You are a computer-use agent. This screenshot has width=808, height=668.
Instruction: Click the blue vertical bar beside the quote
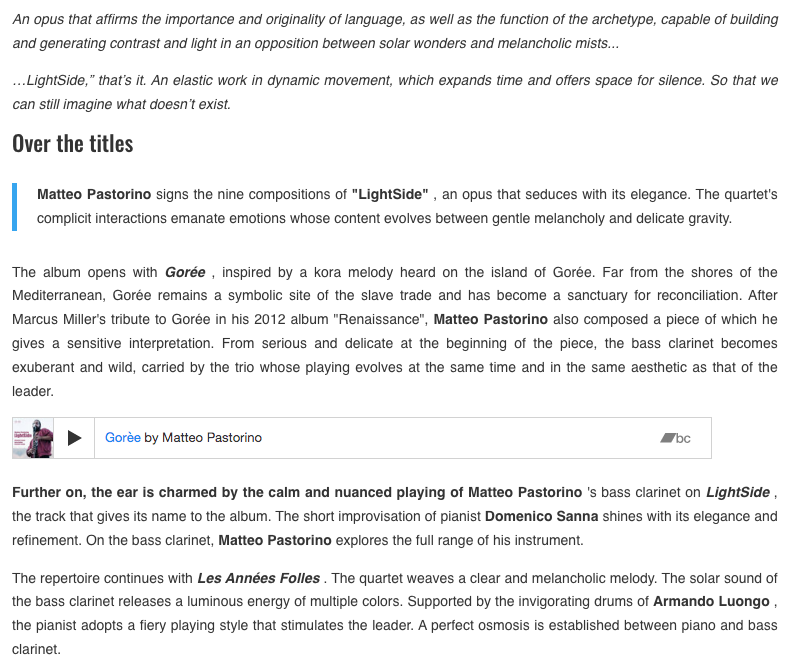(15, 206)
